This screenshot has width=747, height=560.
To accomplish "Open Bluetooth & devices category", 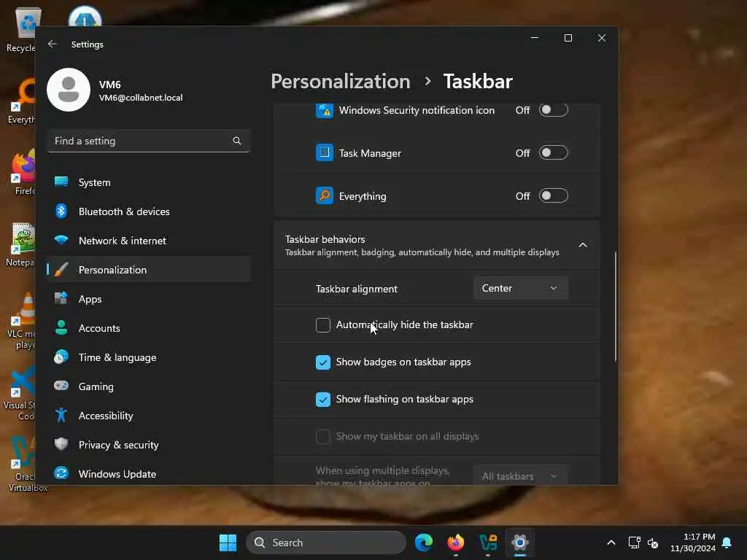I will (149, 211).
